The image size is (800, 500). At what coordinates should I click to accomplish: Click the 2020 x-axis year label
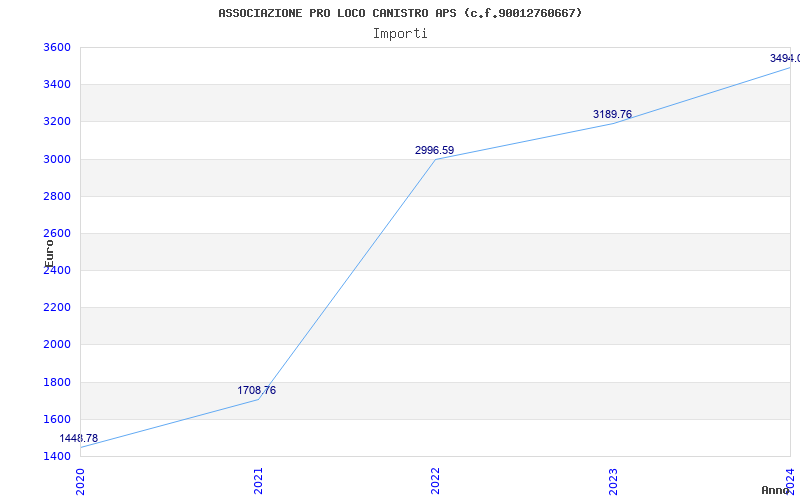click(80, 482)
